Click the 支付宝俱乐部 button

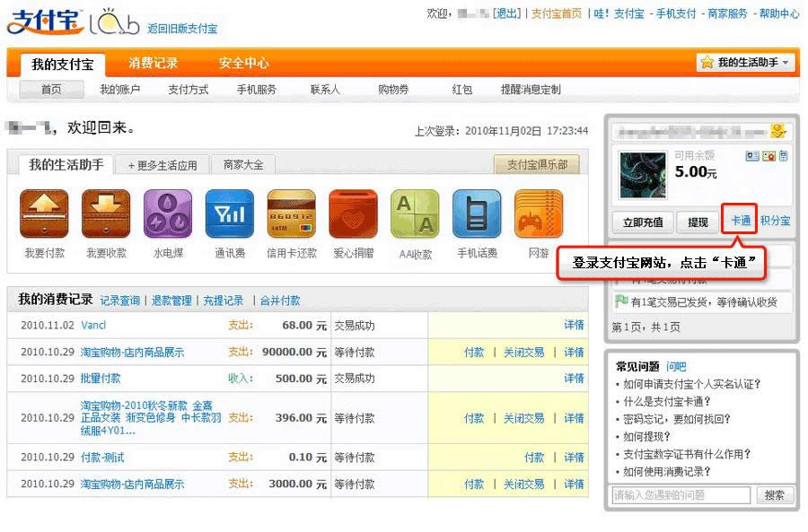click(537, 165)
